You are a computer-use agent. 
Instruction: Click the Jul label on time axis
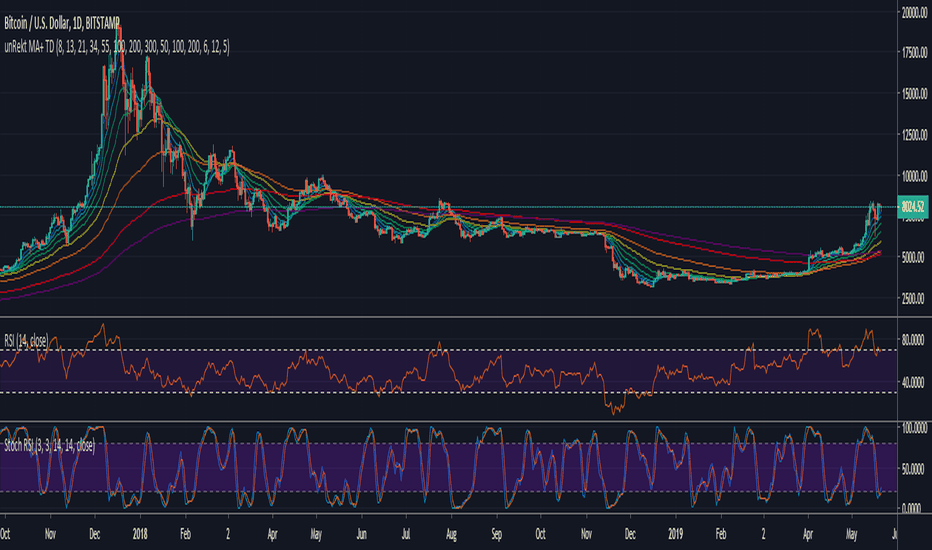406,534
